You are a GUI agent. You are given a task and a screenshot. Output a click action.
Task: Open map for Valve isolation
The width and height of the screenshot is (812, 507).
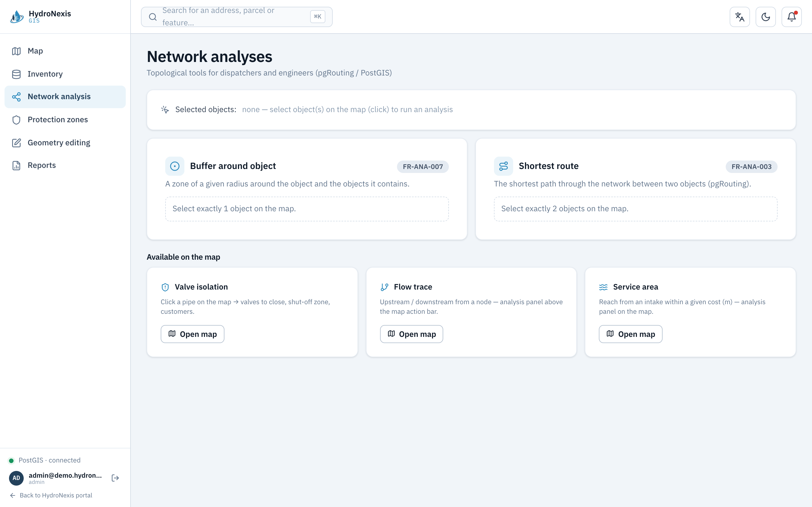192,334
